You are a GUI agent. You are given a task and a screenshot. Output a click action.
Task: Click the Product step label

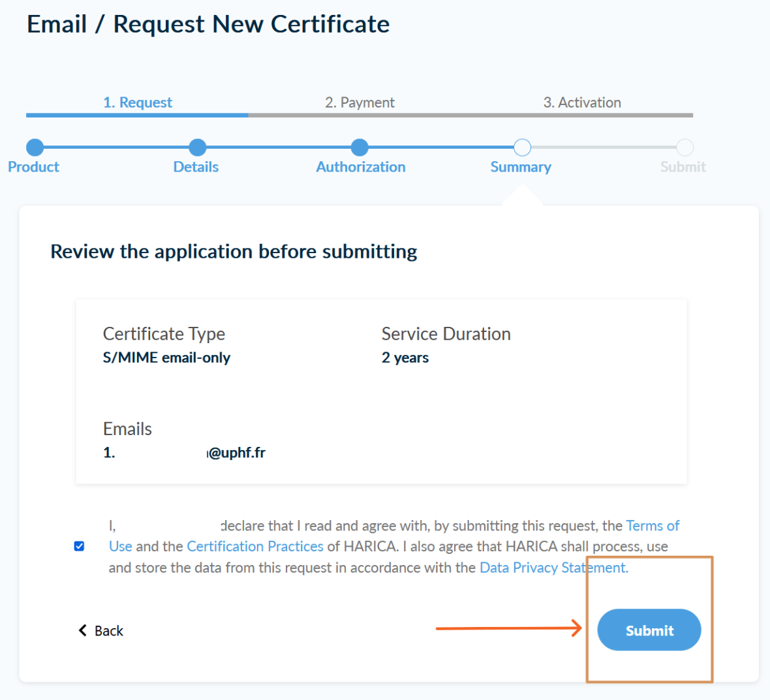[33, 167]
